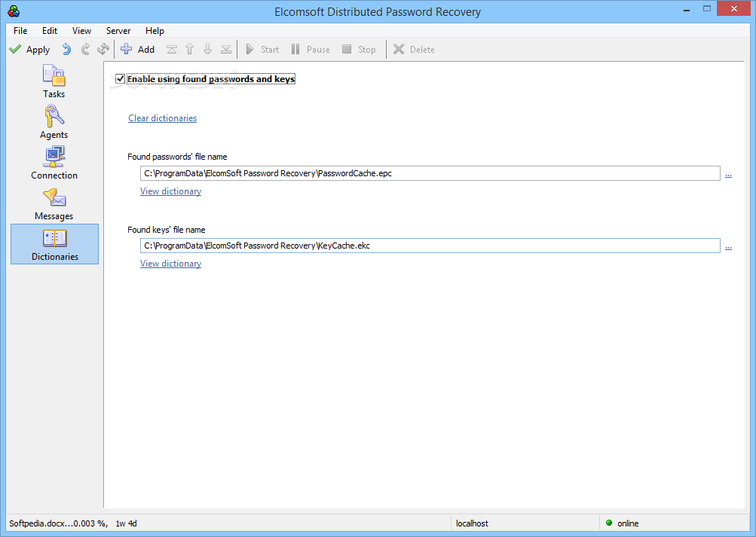Open the Messages panel
Viewport: 756px width, 537px height.
coord(54,203)
